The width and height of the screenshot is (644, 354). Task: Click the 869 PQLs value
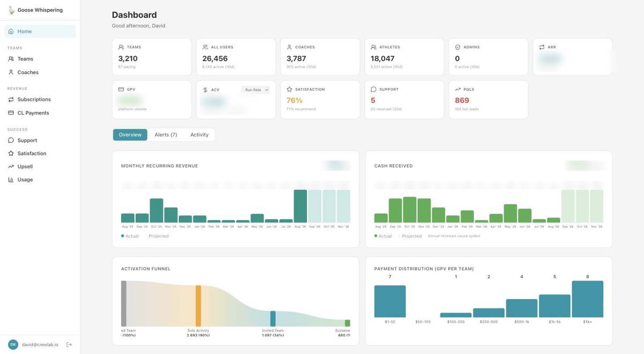(462, 100)
